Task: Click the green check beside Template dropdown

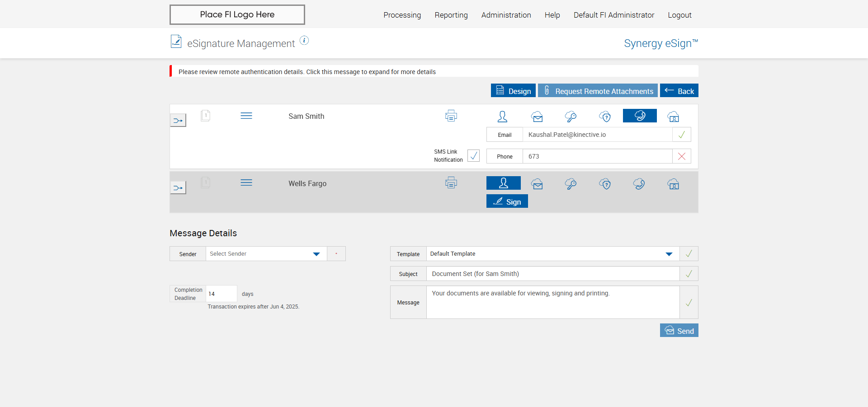Action: click(x=689, y=254)
